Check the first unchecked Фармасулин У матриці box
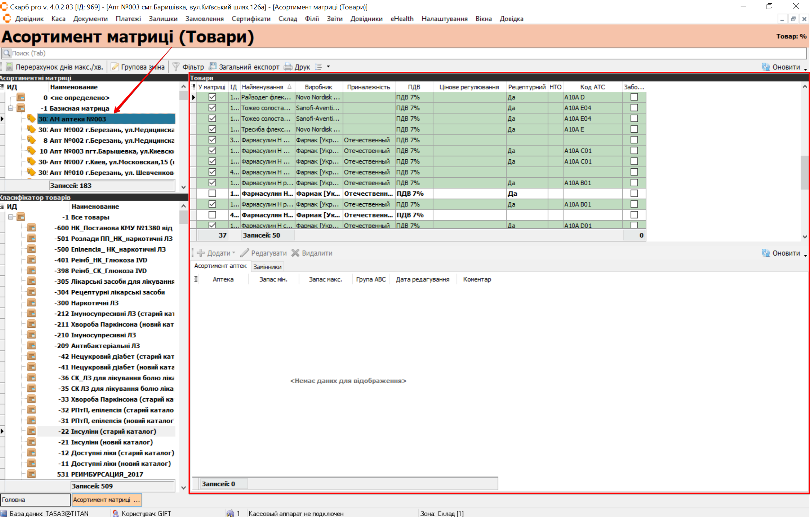 (212, 193)
